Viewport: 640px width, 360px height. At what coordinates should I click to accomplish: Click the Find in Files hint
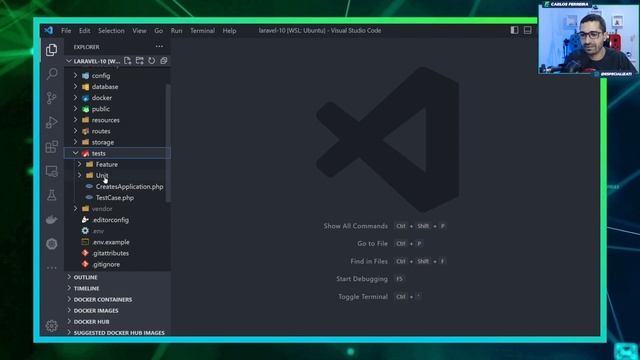pos(369,261)
